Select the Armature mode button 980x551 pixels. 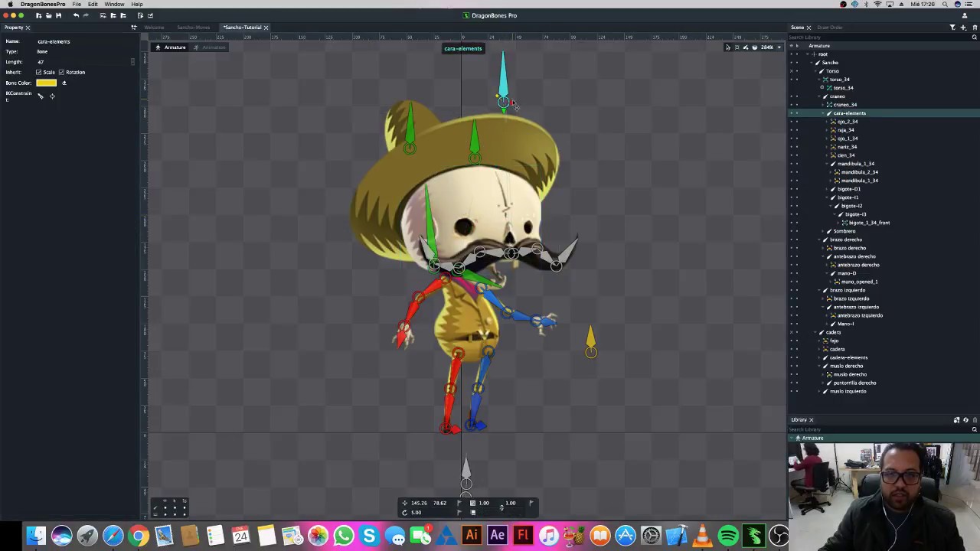170,47
